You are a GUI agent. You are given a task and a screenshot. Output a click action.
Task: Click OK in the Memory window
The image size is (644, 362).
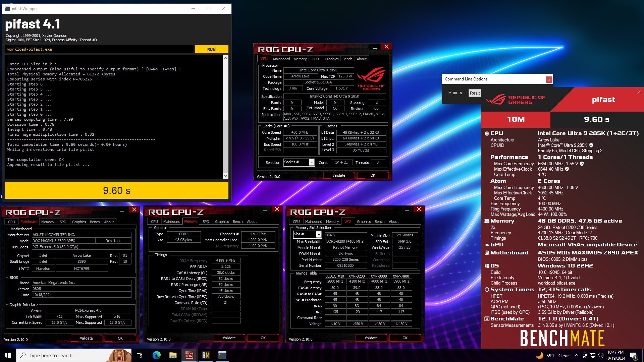tap(263, 338)
